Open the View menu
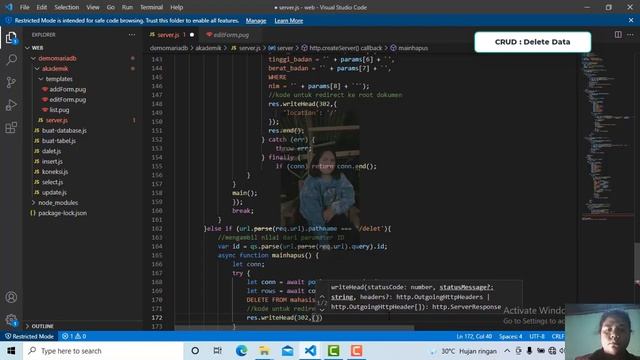The height and width of the screenshot is (360, 640). tap(93, 7)
